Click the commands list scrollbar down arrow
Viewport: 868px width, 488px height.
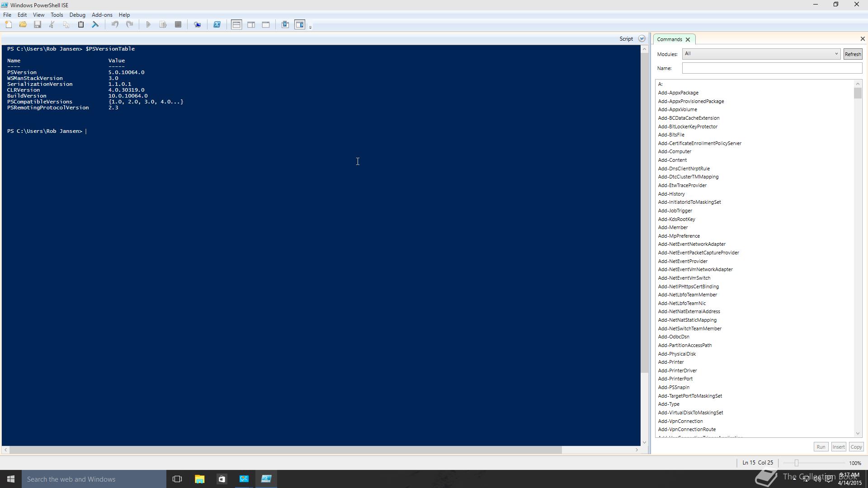click(858, 433)
